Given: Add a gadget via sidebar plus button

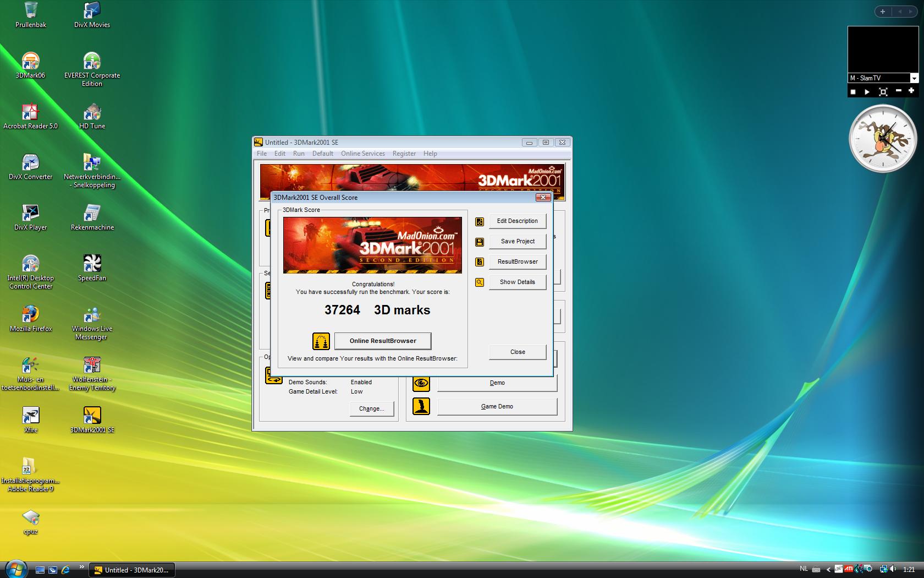Looking at the screenshot, I should pyautogui.click(x=883, y=11).
